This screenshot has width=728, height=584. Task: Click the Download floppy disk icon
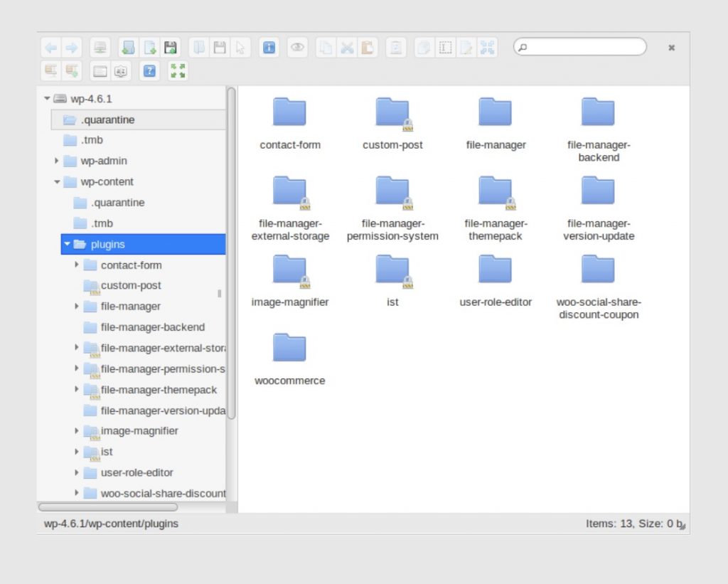[220, 48]
